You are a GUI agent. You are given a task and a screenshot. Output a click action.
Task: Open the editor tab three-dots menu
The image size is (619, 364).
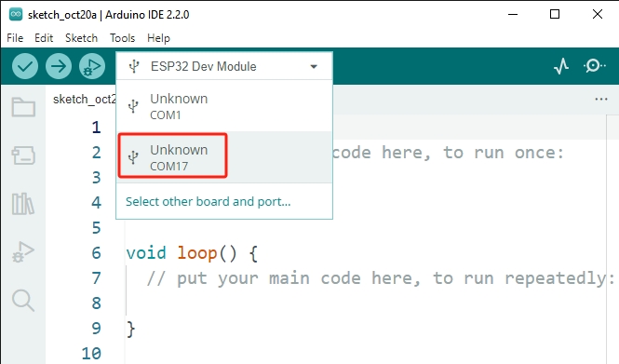click(x=601, y=99)
